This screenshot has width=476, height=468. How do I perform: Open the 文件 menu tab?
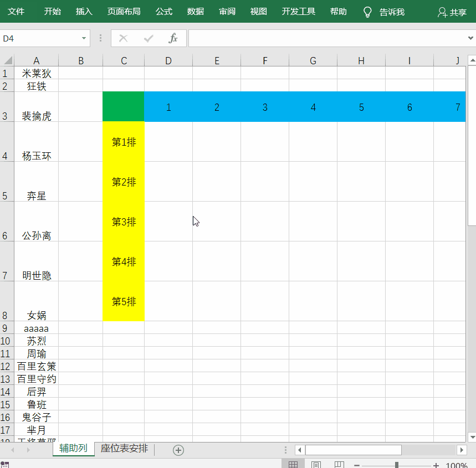click(x=16, y=12)
